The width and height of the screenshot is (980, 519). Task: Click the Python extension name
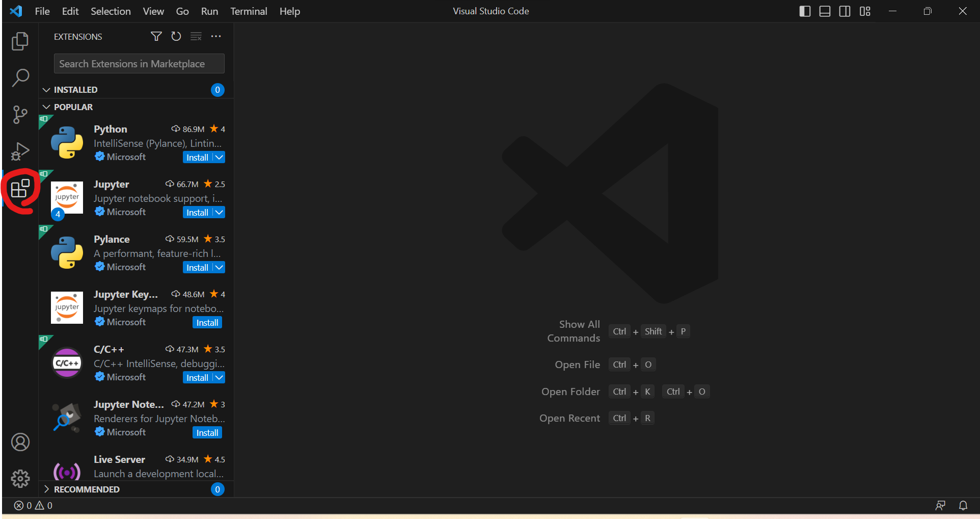(x=111, y=129)
